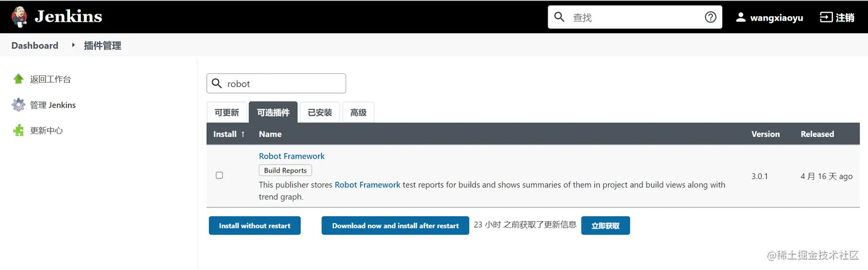Click the '23 小时 之前获取了更新信息' text

[525, 225]
